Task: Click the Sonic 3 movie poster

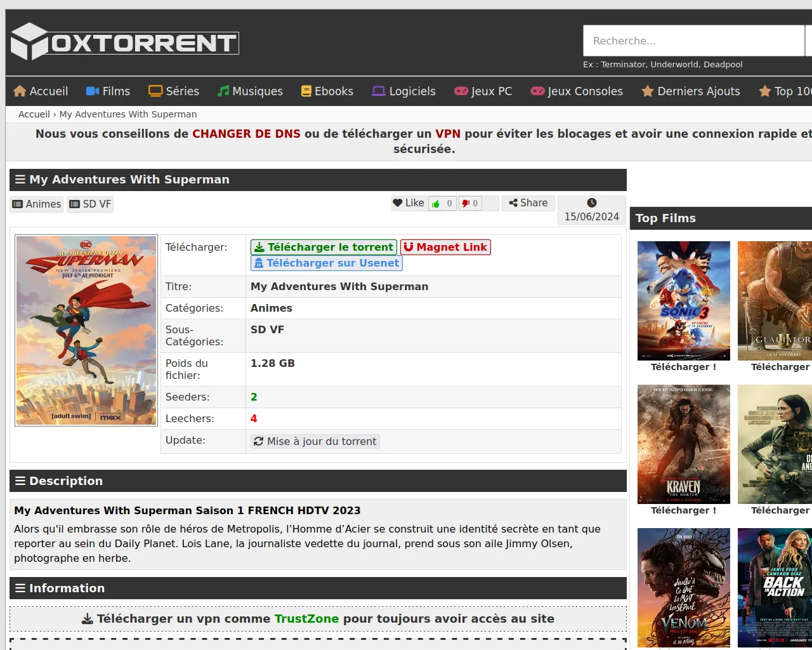Action: click(683, 300)
